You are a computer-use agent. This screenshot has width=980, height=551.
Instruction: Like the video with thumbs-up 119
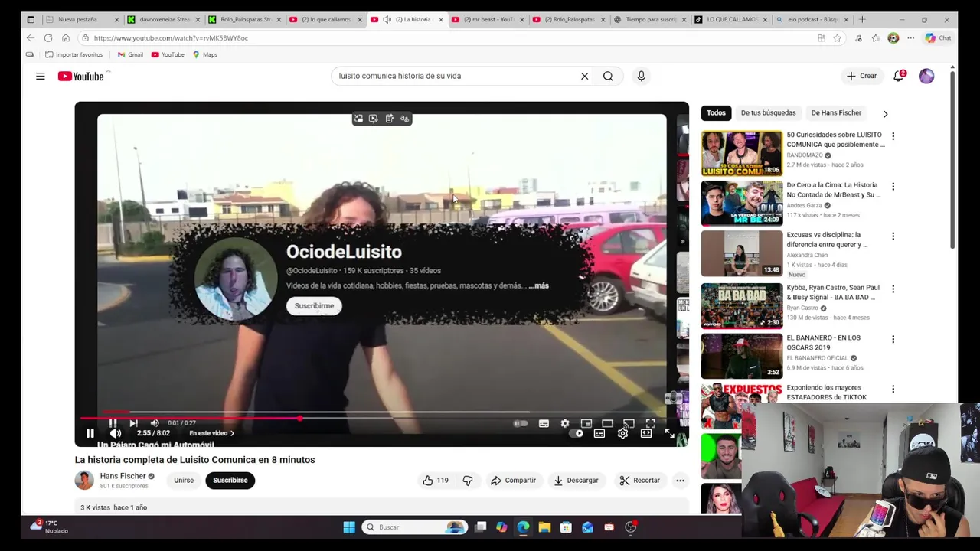[435, 481]
